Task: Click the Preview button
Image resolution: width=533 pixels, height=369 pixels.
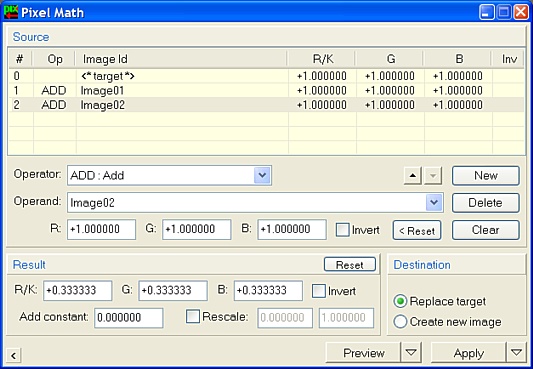Action: click(363, 353)
